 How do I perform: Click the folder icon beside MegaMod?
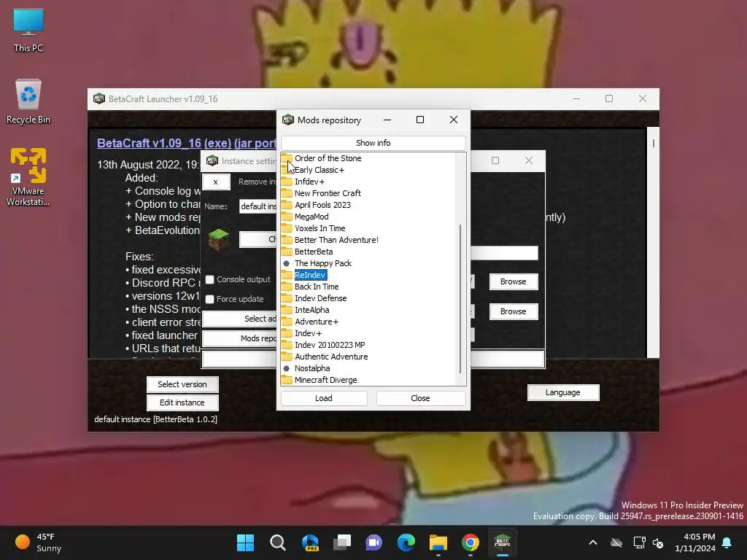click(x=286, y=217)
